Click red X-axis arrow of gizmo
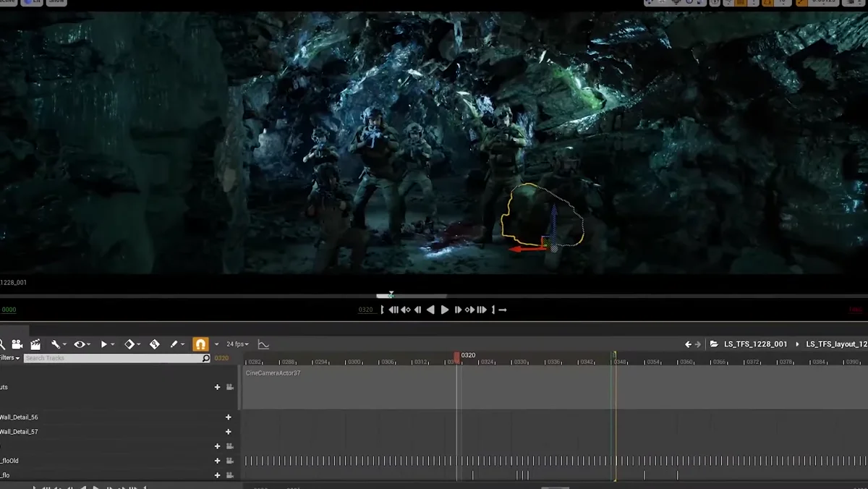 coord(526,249)
